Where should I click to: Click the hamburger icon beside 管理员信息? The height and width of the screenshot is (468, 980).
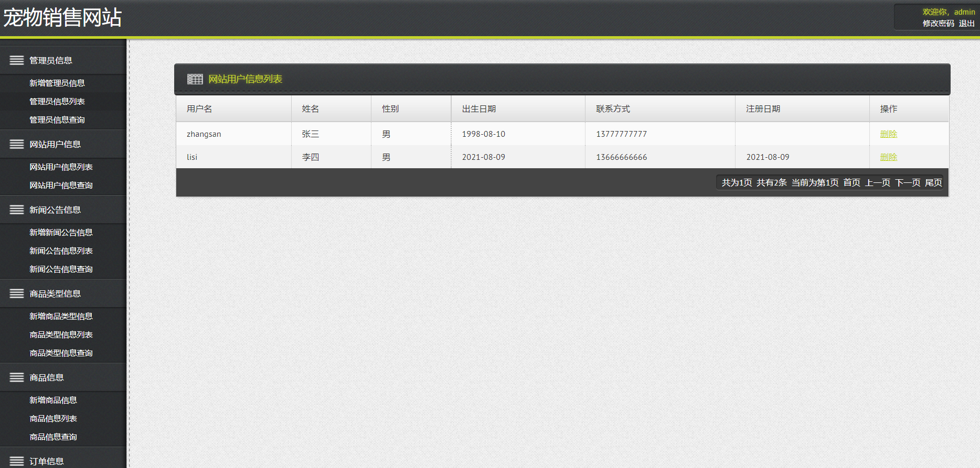pyautogui.click(x=17, y=60)
